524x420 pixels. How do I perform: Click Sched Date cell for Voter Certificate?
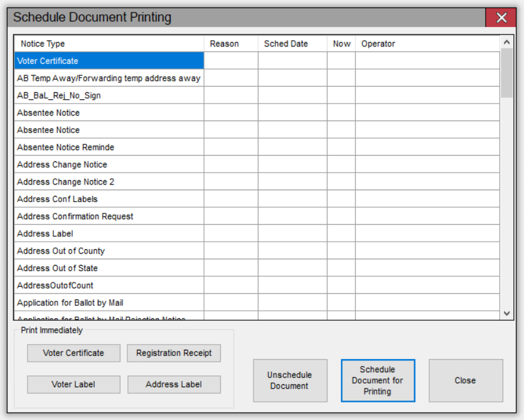(x=292, y=61)
